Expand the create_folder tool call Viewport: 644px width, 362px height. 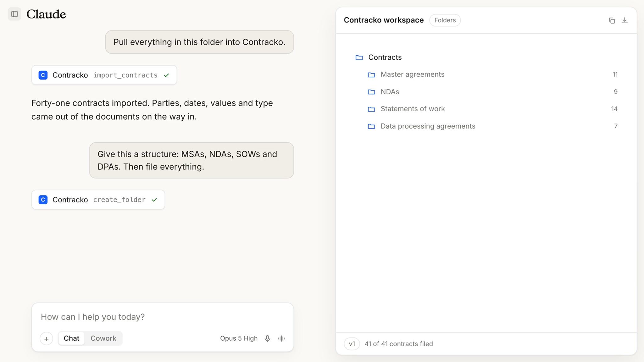click(98, 200)
